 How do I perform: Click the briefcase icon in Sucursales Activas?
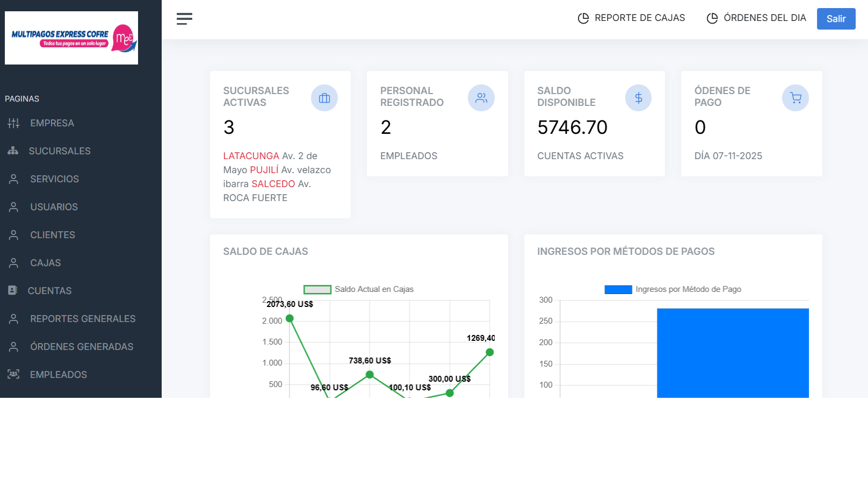324,98
